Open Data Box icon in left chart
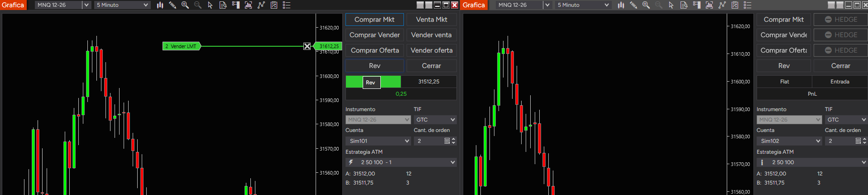The height and width of the screenshot is (195, 868). pyautogui.click(x=223, y=5)
